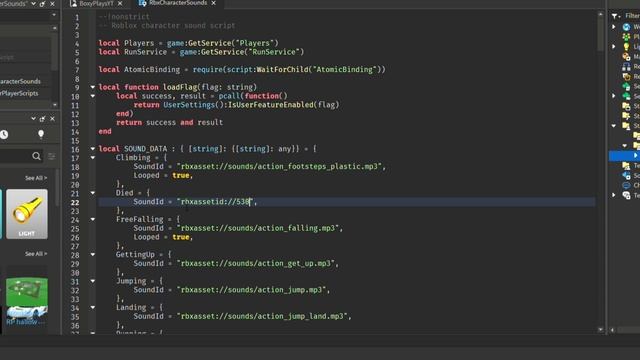Screen dimensions: 640x360
Task: Collapse the Died block at line 21
Action: pos(93,193)
